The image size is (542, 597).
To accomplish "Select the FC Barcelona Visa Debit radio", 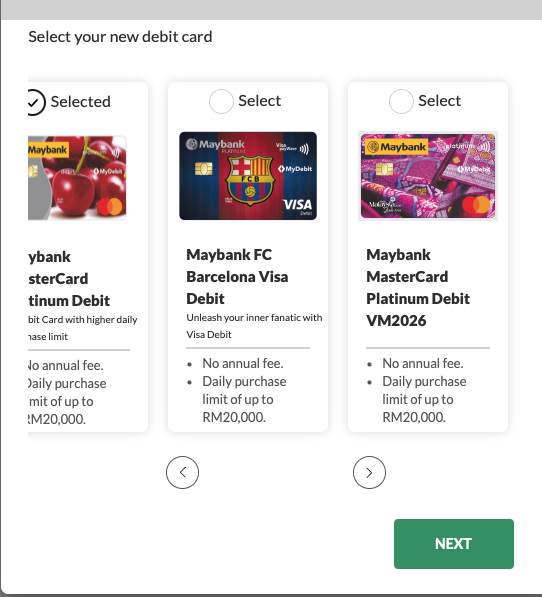I will point(221,101).
